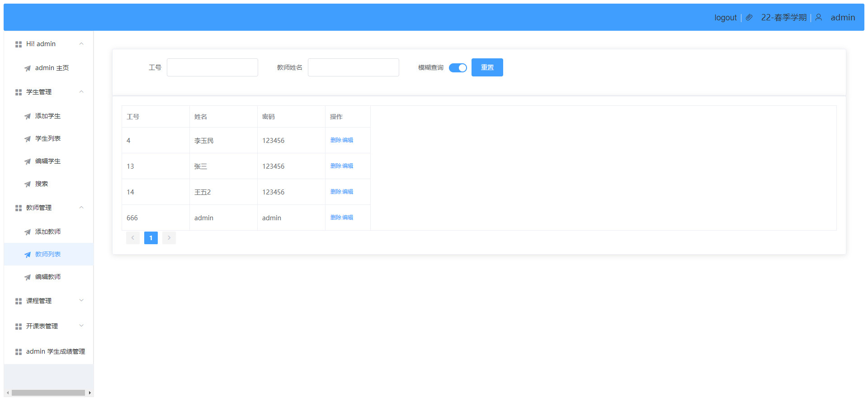Click the cell with 工号 666
The width and height of the screenshot is (868, 412).
156,218
